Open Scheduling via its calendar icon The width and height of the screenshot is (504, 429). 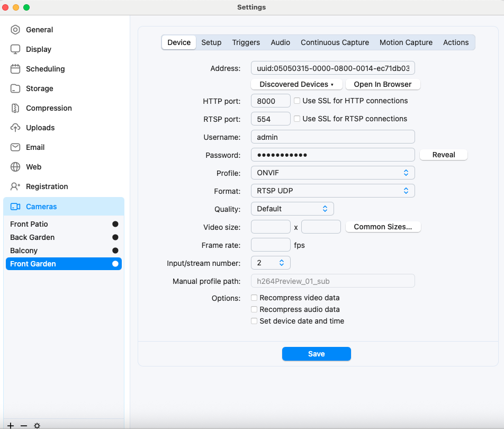[15, 69]
